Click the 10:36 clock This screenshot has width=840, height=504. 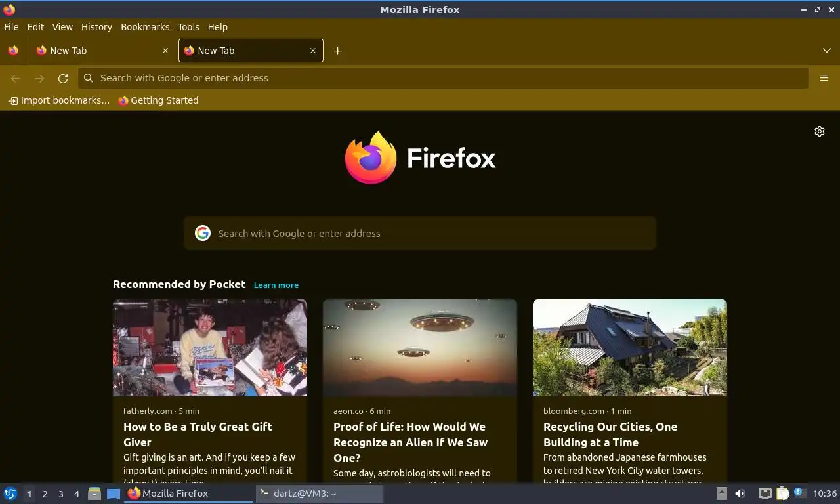tap(825, 493)
